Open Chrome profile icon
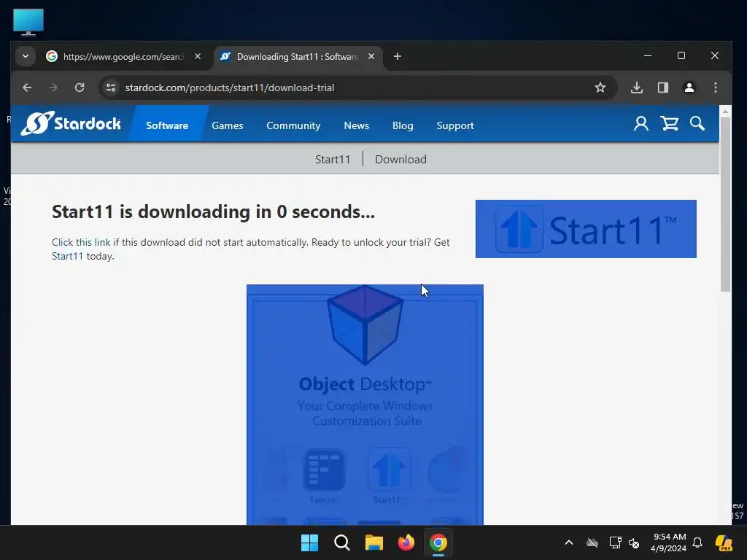Viewport: 747px width, 560px height. pos(689,87)
